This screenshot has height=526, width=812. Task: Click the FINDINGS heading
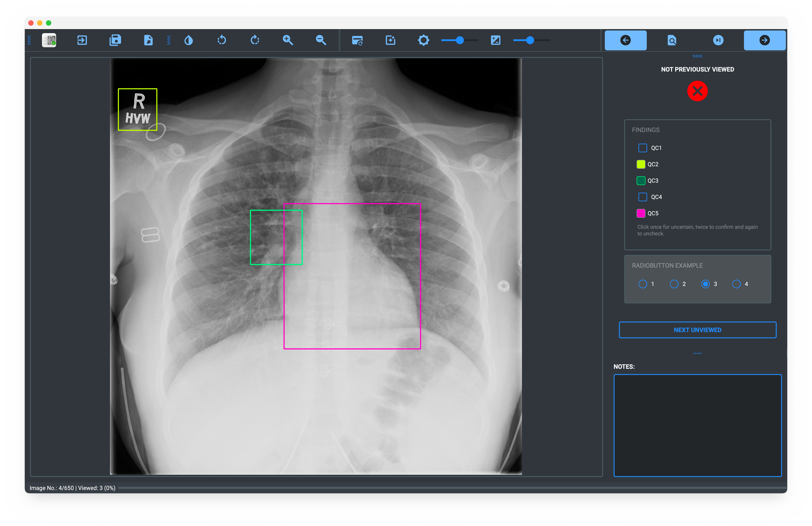645,130
